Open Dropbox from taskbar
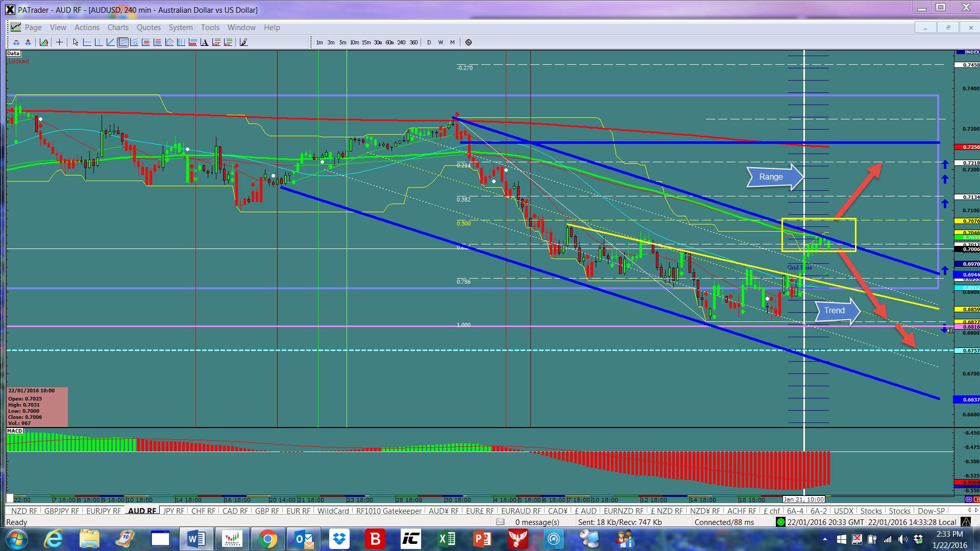 click(x=339, y=539)
